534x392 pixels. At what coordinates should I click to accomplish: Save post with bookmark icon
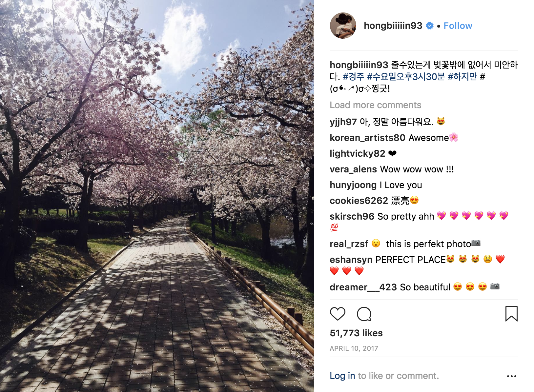coord(511,314)
